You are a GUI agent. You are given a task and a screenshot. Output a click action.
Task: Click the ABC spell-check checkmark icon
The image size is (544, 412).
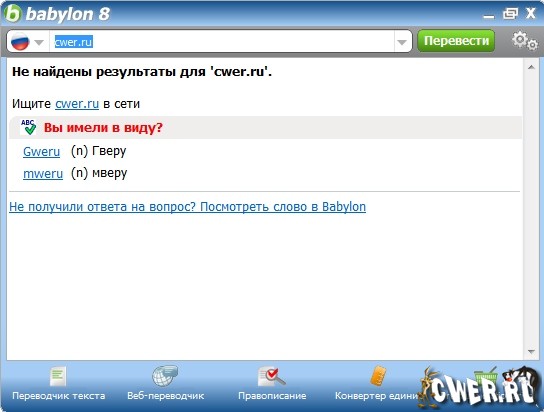coord(28,127)
